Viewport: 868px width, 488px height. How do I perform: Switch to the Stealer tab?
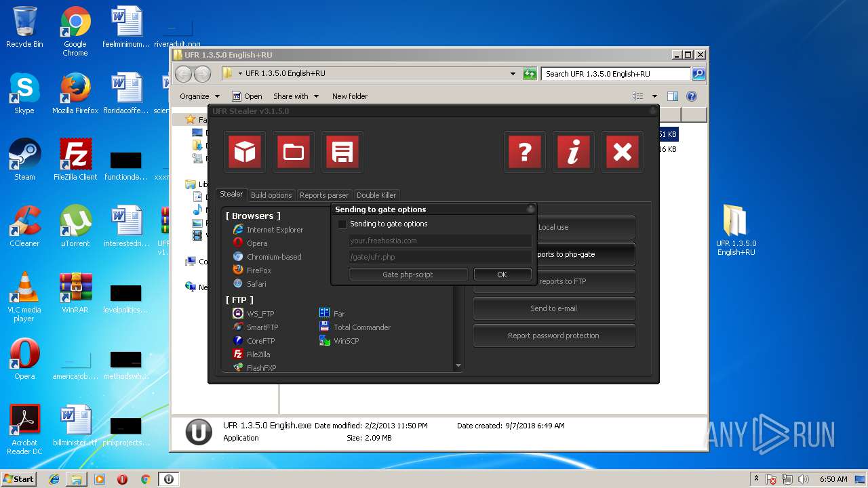click(231, 195)
